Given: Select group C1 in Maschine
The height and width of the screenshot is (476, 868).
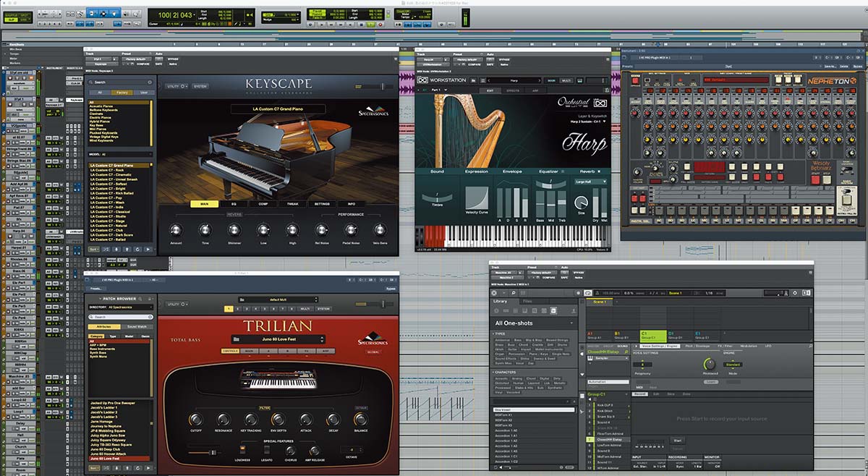Looking at the screenshot, I should click(x=653, y=336).
